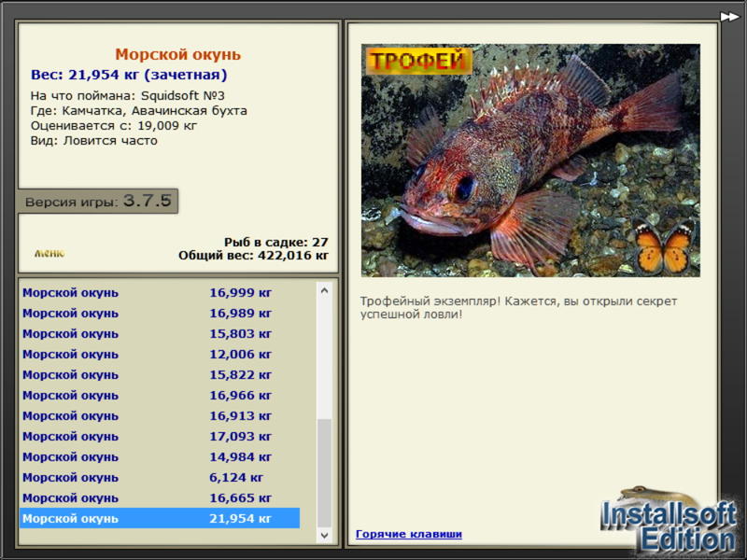This screenshot has height=560, width=747.
Task: Click the orange butterfly on the photo
Action: click(x=663, y=247)
